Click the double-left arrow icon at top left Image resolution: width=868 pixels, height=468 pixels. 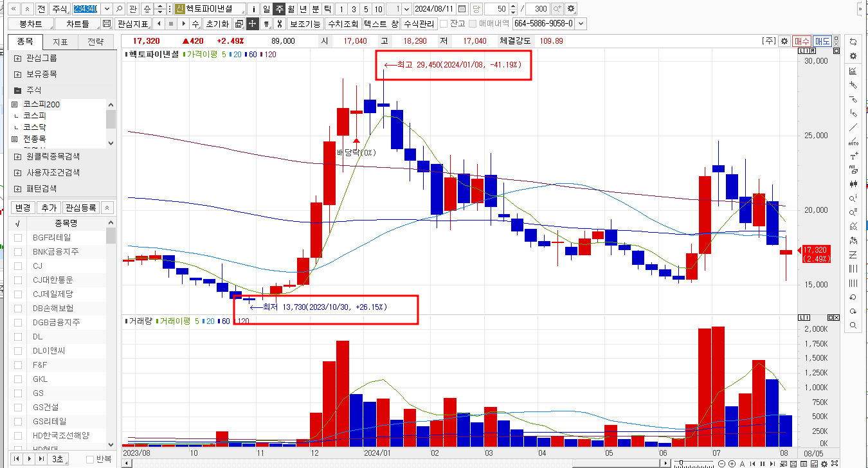tap(13, 9)
